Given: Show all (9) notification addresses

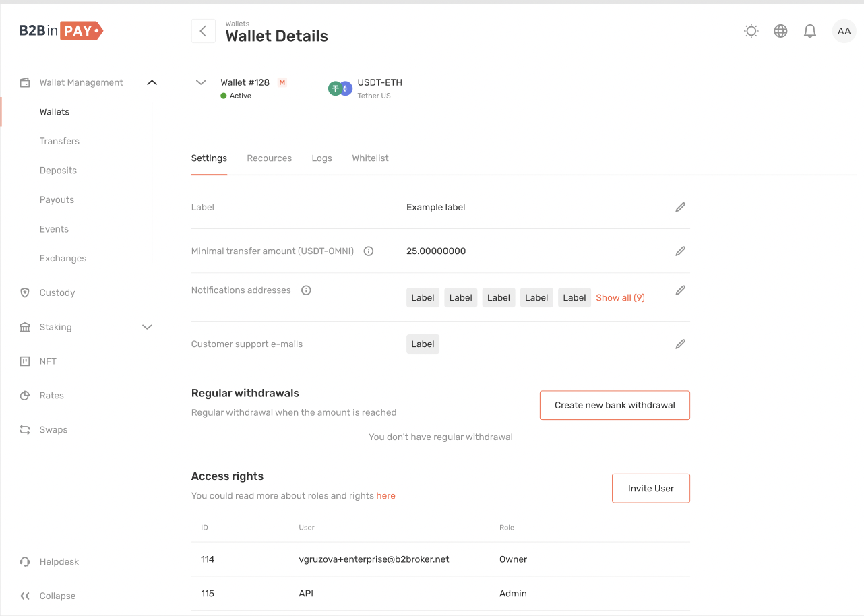Looking at the screenshot, I should pos(620,297).
